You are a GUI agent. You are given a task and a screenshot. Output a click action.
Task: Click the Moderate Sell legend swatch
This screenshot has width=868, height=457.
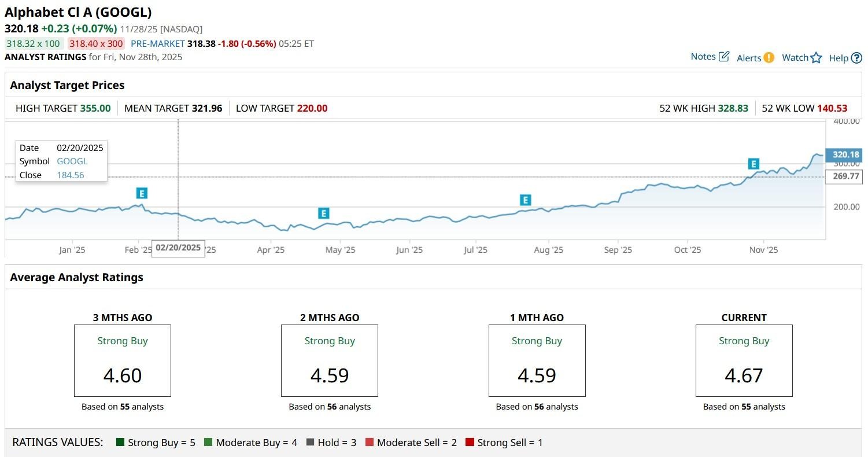point(369,443)
